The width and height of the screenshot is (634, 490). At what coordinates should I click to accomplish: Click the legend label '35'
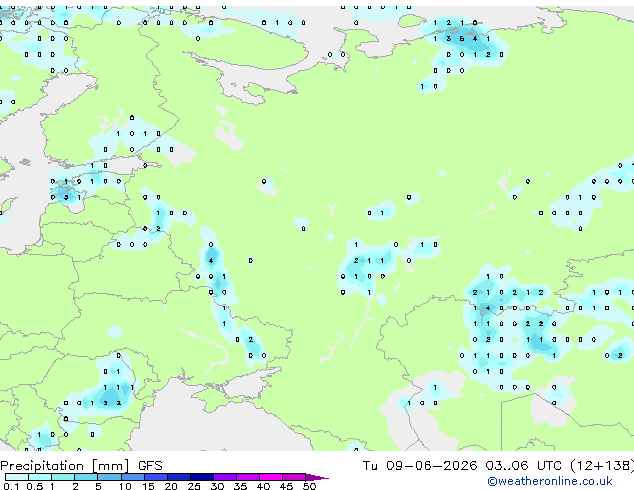[x=240, y=486]
